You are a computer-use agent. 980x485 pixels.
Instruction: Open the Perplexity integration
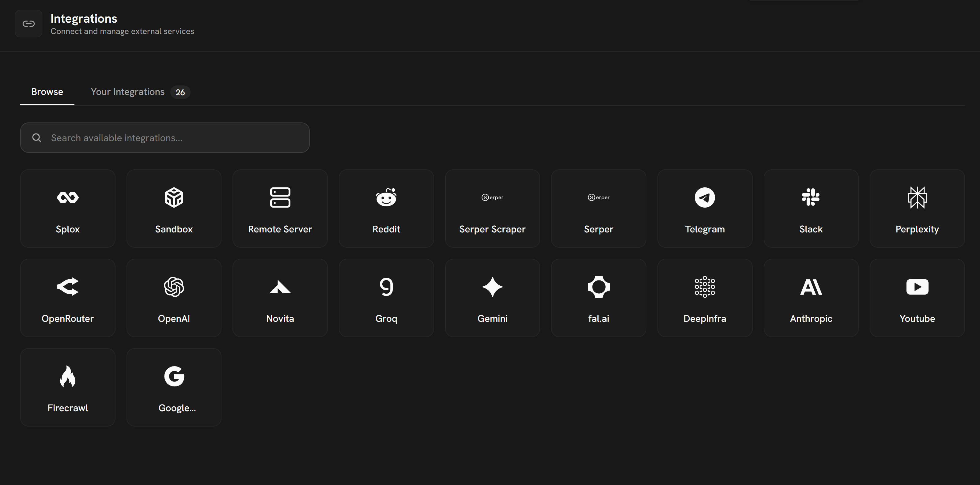[x=917, y=208]
